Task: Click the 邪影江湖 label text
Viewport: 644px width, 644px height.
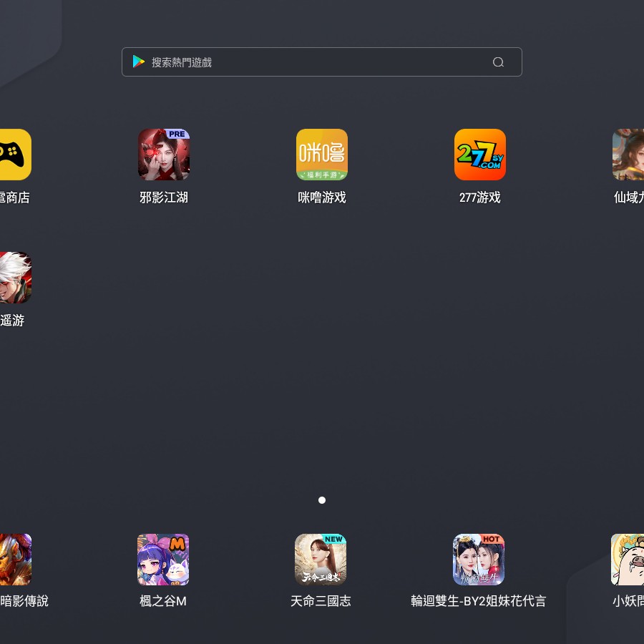Action: [x=164, y=197]
